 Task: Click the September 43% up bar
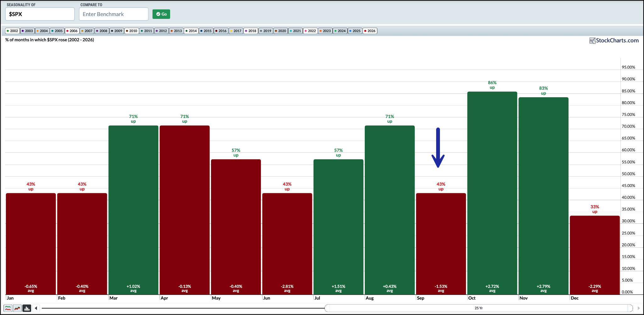(x=441, y=244)
